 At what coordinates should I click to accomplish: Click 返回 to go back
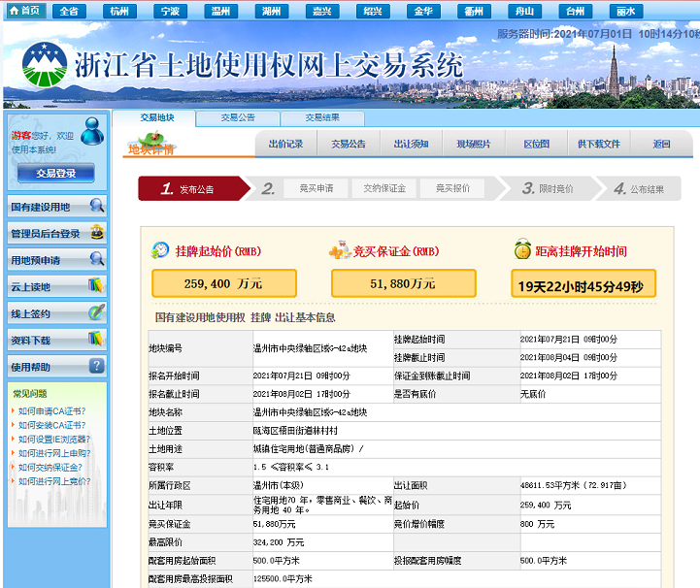point(662,145)
